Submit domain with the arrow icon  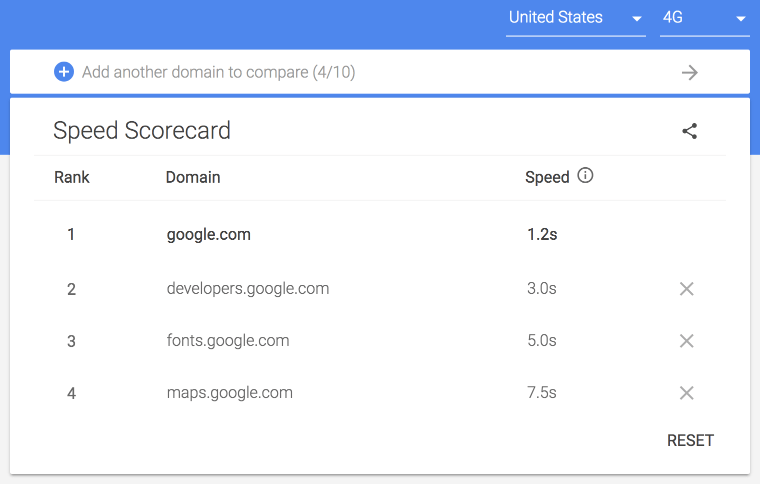tap(689, 73)
